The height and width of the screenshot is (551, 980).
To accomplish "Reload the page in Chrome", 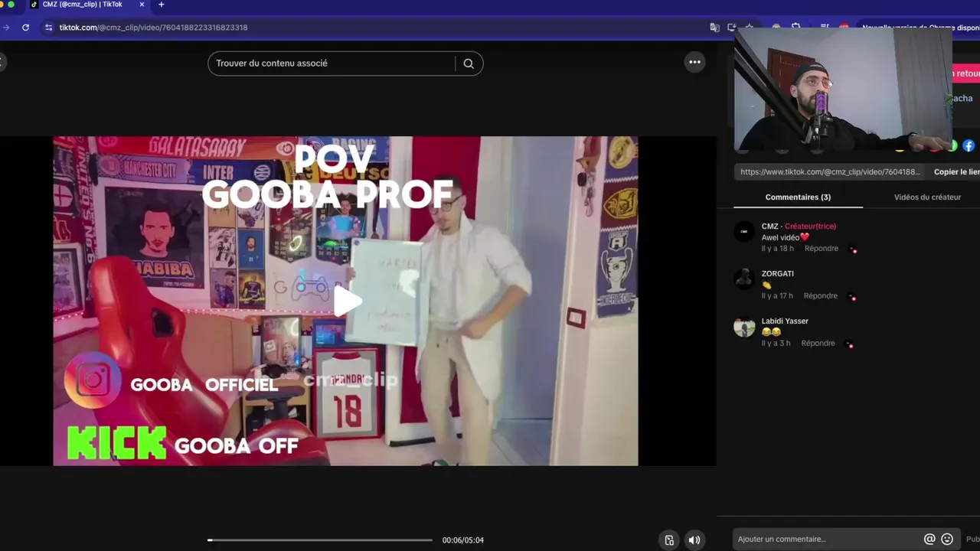I will click(x=25, y=28).
